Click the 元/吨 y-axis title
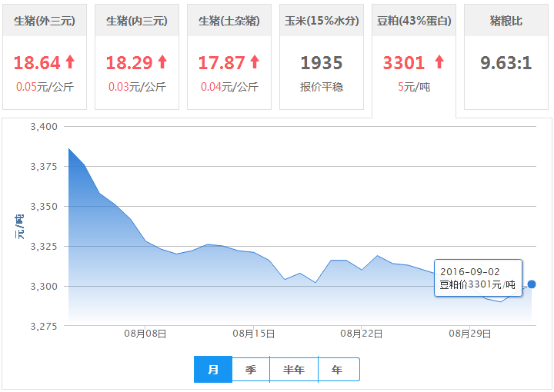Screen dimensions: 554x392 (19, 227)
